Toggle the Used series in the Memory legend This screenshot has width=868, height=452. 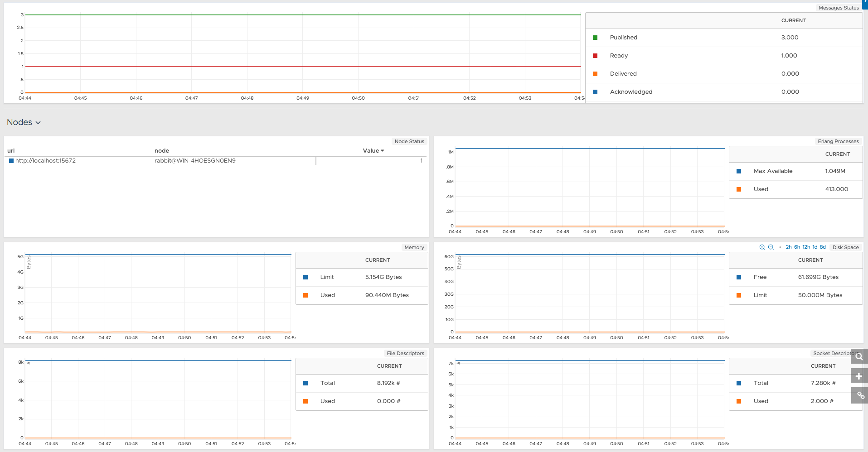click(x=306, y=295)
